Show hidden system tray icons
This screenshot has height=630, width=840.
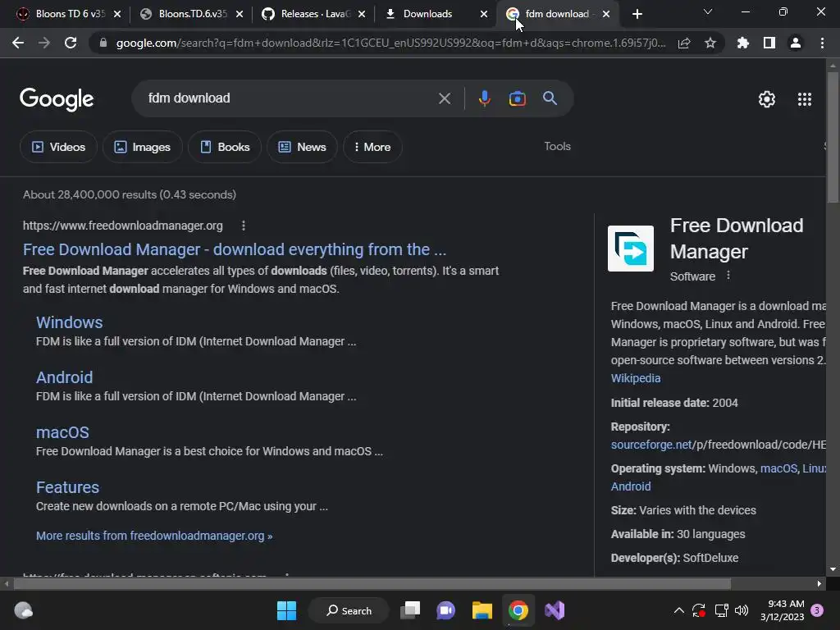[678, 610]
